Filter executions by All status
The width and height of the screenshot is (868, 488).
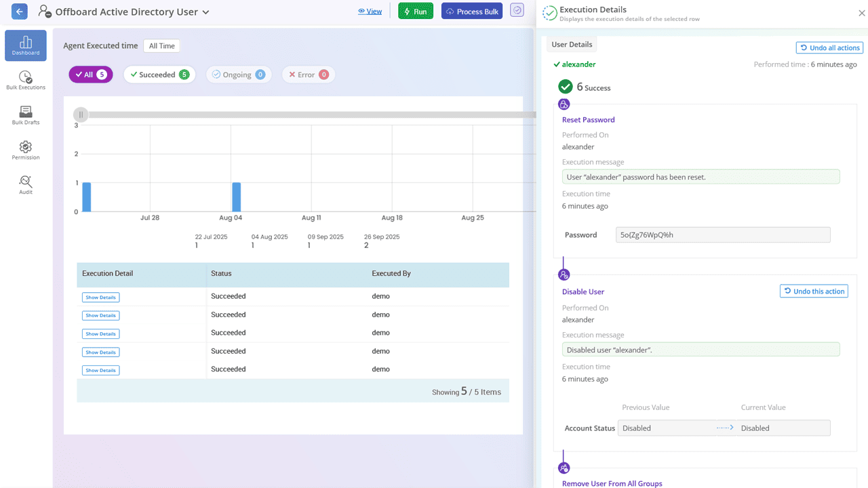click(x=90, y=74)
